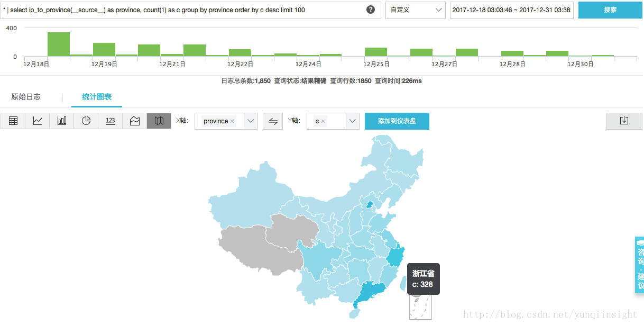Select the single-value 123 chart icon
Screen dimensions: 644x325
(111, 121)
